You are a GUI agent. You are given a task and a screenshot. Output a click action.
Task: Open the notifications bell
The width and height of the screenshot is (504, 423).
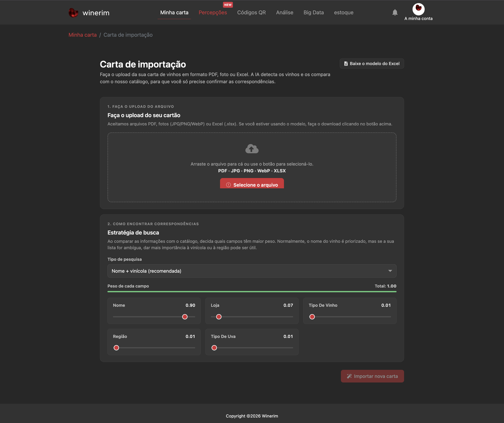point(395,12)
